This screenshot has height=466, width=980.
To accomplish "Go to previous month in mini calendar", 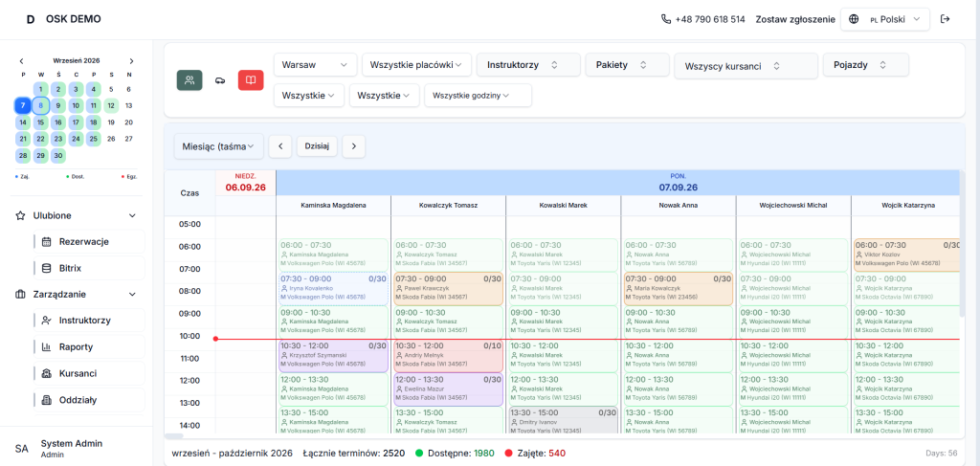I will tap(22, 61).
